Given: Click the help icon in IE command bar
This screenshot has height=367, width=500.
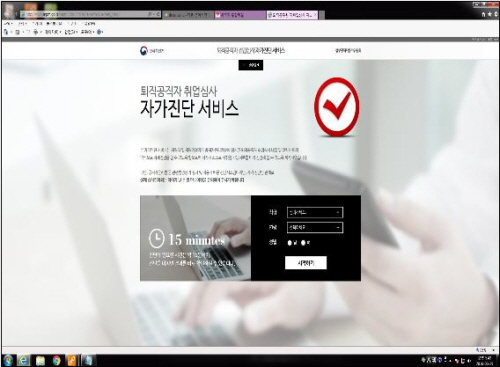Looking at the screenshot, I should pos(99,32).
